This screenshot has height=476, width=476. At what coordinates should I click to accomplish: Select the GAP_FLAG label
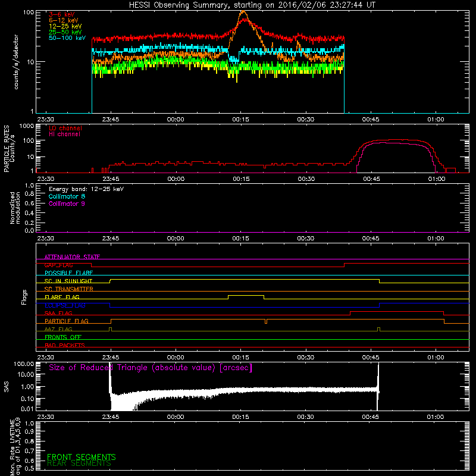tap(58, 265)
